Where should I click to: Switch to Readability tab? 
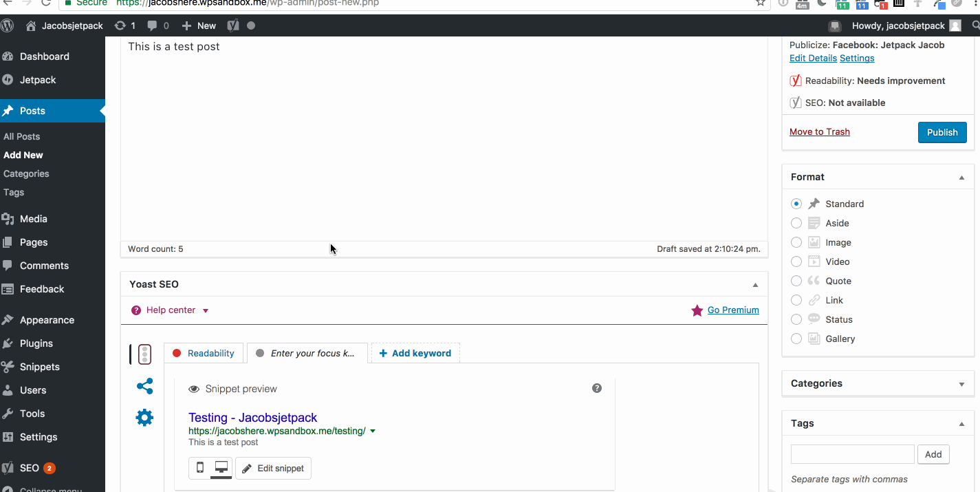pyautogui.click(x=204, y=353)
